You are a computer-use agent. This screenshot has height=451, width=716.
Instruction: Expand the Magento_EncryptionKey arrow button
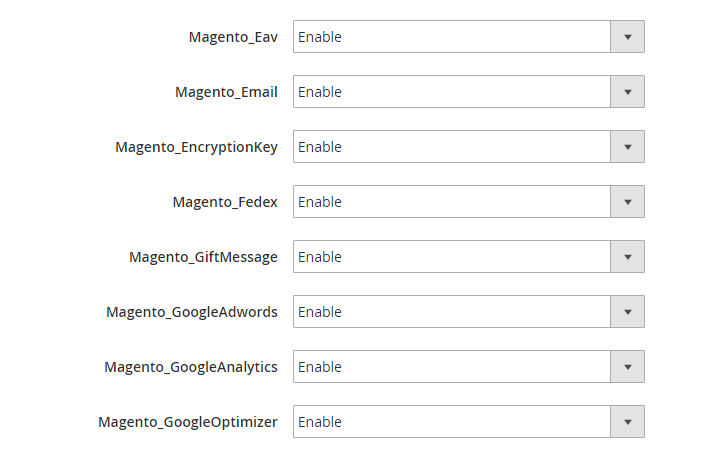[627, 147]
